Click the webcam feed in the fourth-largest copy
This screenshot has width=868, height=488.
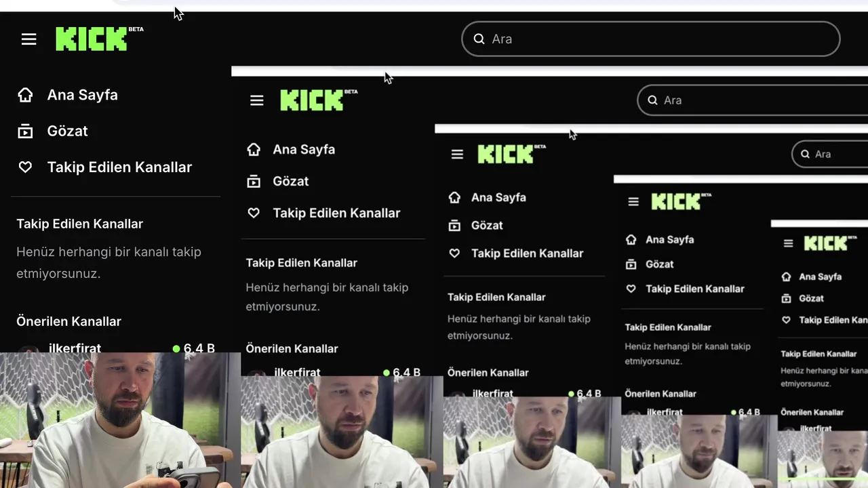[699, 451]
